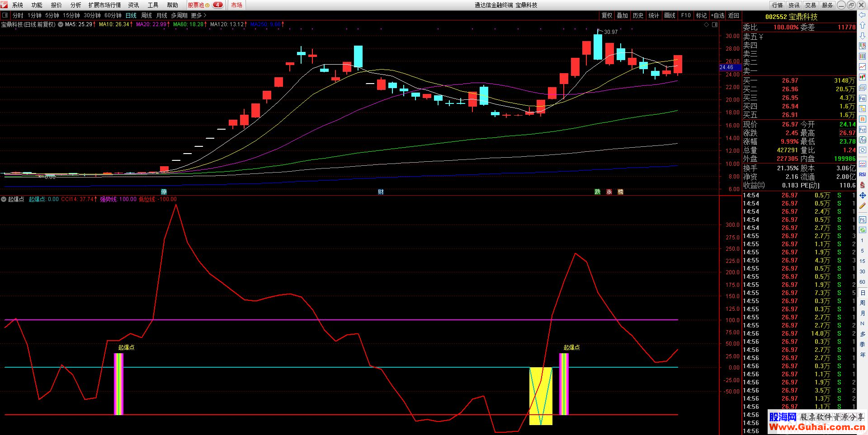Click the 画线 drawing button
Screen dimensions: 868x435
670,15
